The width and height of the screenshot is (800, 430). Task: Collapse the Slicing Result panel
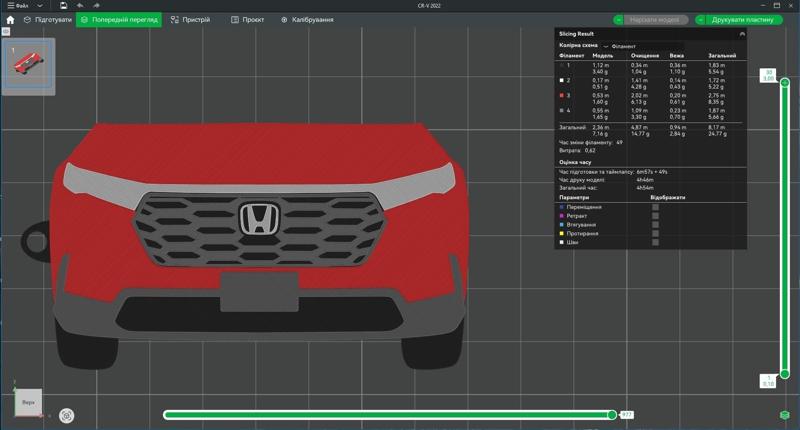(742, 34)
